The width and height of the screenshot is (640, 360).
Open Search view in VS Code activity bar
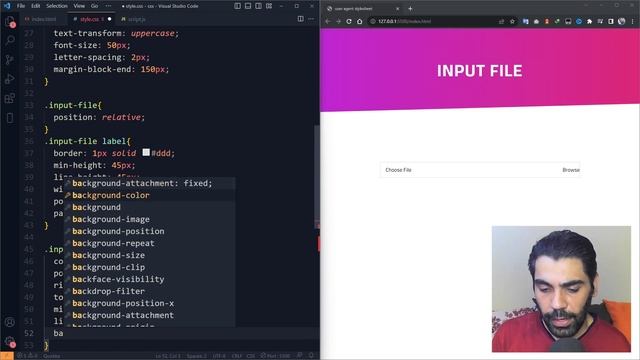[10, 40]
